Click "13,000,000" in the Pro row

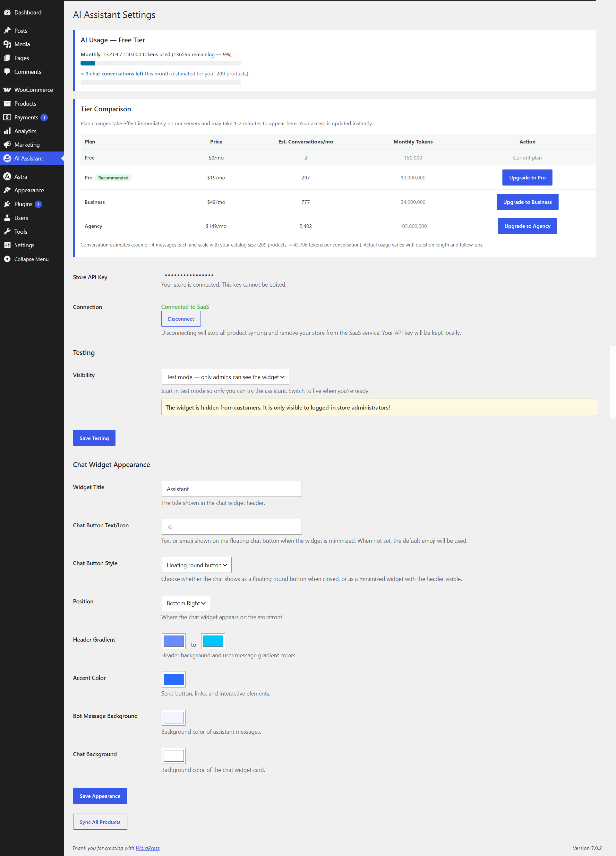pos(413,177)
